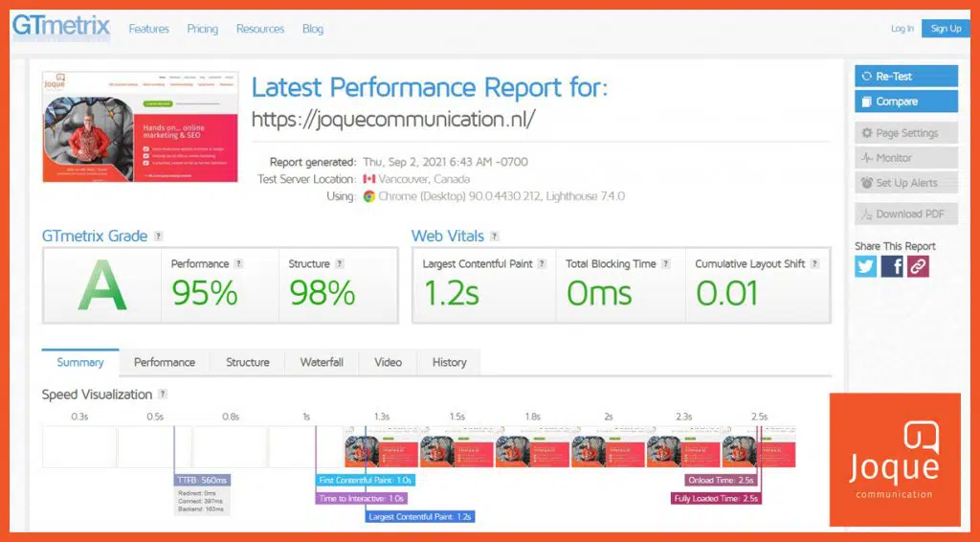Copy the report link icon

pos(918,266)
